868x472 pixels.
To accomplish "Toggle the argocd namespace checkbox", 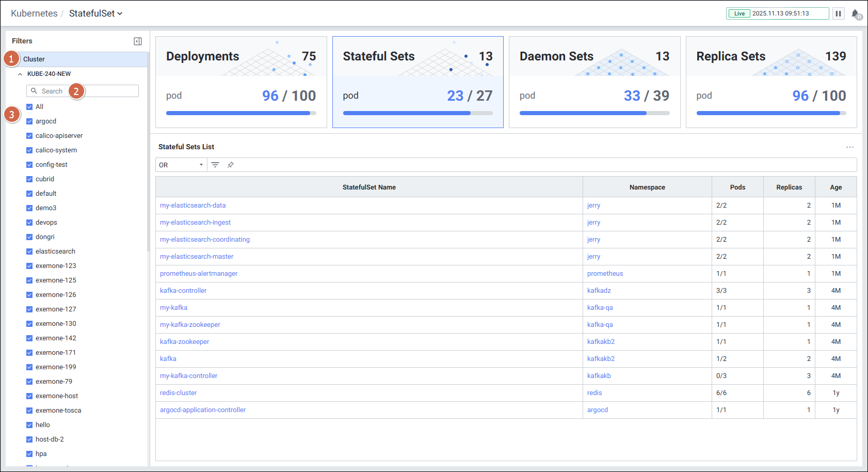I will click(x=29, y=121).
